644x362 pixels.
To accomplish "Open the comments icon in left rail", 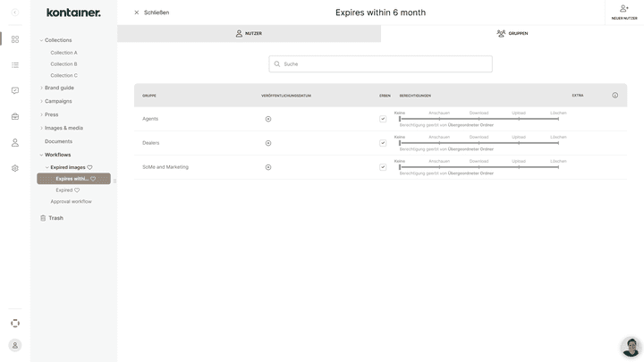I will (x=15, y=90).
